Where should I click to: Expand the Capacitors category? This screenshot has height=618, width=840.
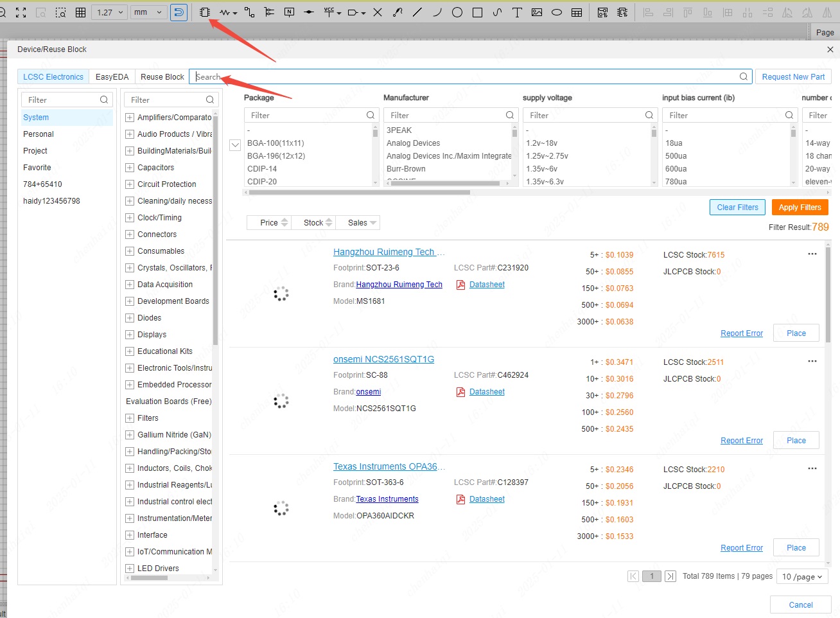pos(130,168)
